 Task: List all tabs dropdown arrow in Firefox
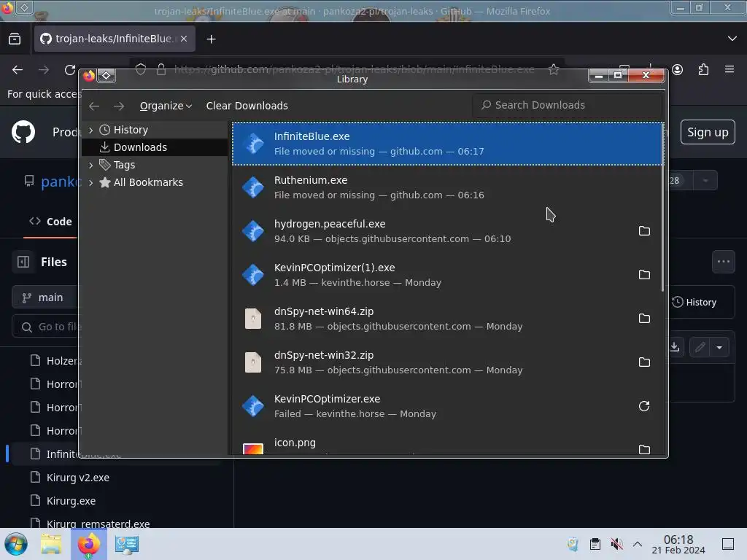[732, 39]
